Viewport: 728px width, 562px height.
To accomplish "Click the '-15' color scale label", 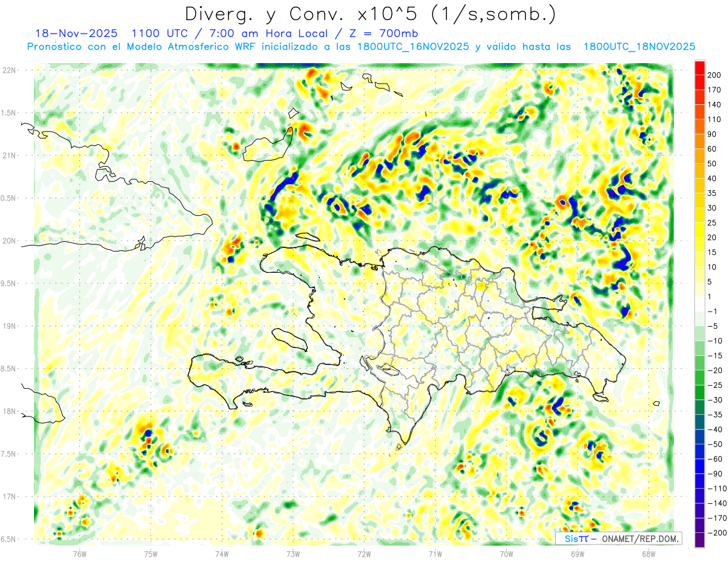I will (716, 355).
